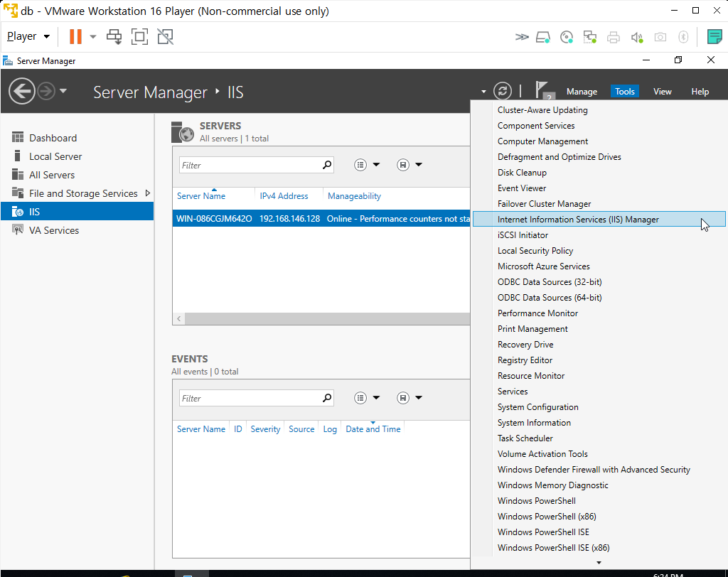Image resolution: width=728 pixels, height=577 pixels.
Task: Open Events saved queries dropdown
Action: [x=409, y=398]
